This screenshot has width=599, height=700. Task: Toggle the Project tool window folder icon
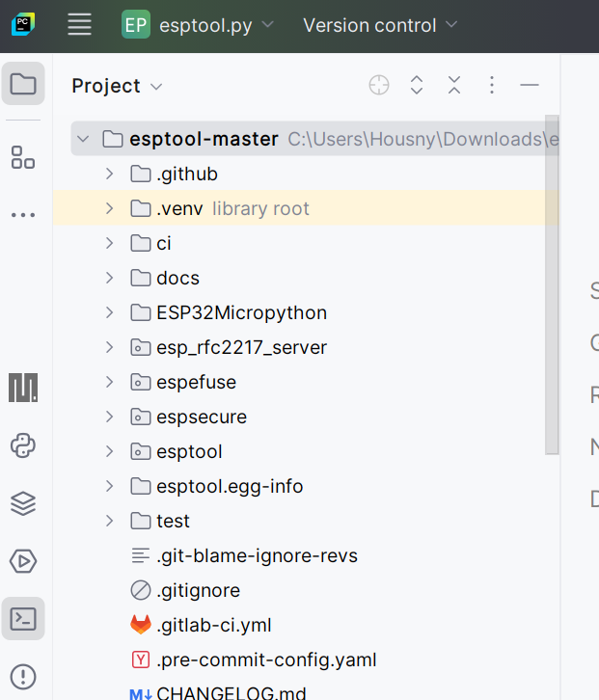point(23,84)
